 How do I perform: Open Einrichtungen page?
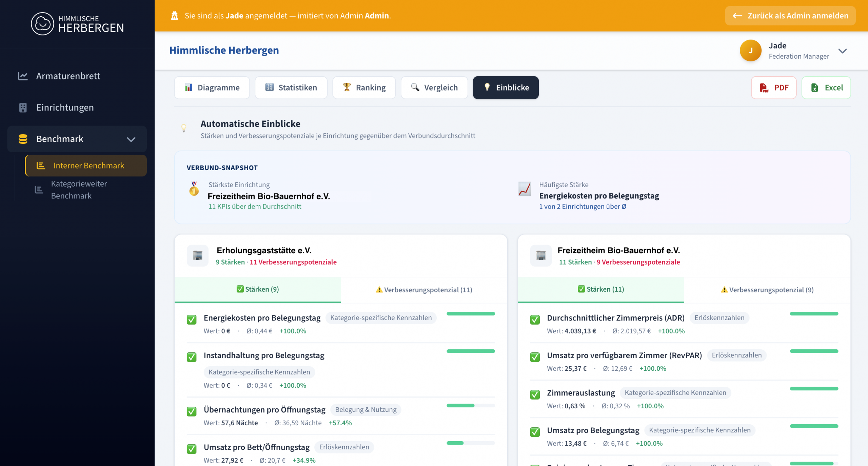[77, 108]
